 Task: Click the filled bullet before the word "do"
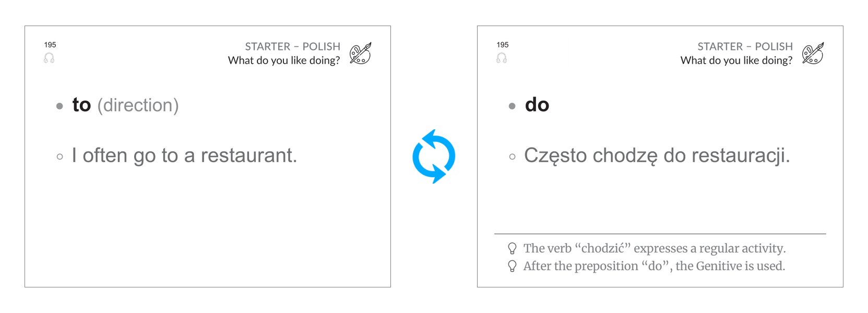[512, 106]
